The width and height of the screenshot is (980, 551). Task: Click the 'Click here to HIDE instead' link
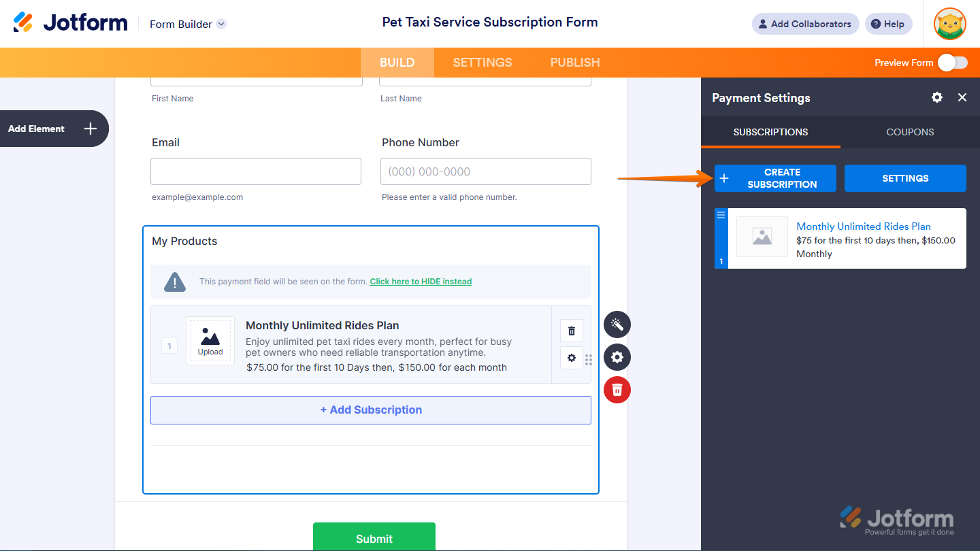[421, 282]
